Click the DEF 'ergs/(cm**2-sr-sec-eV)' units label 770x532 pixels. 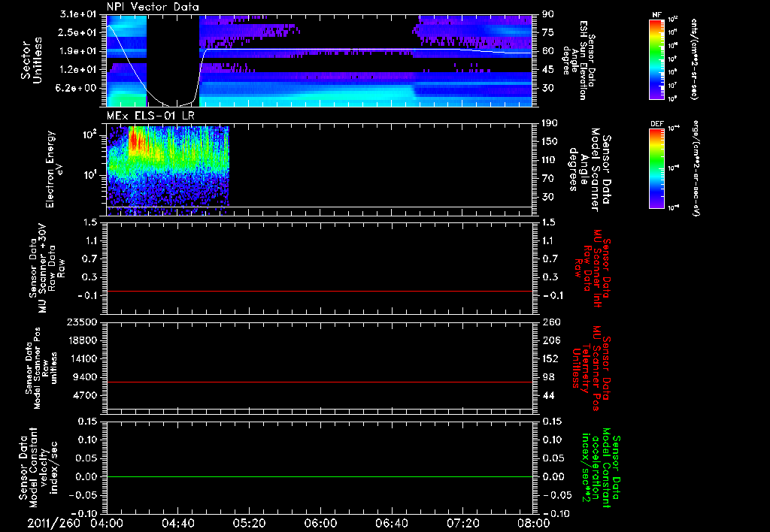[696, 169]
